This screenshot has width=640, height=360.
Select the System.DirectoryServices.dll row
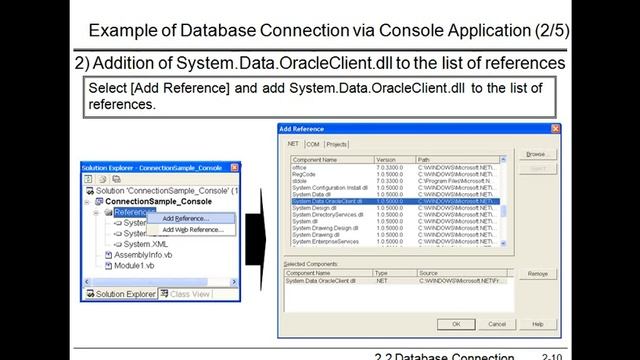pyautogui.click(x=396, y=215)
